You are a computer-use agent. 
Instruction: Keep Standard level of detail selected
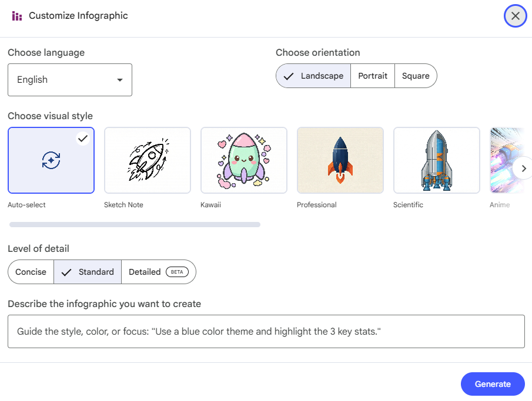click(87, 272)
